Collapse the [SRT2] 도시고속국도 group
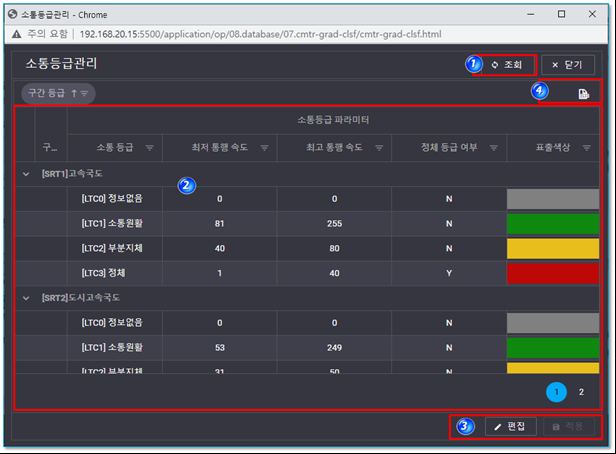Image resolution: width=616 pixels, height=454 pixels. [x=25, y=298]
